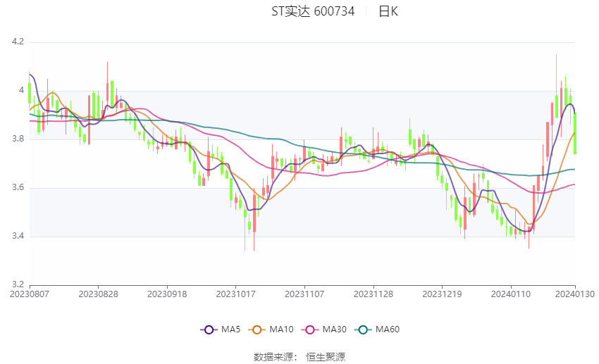Click the tall green candlestick near 20240130
The image size is (599, 364).
tap(575, 133)
